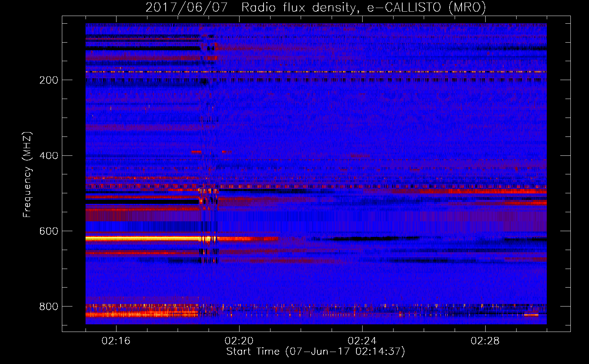Click the plot title '2017/06/07 Radio flux density, e-CALLISTO (MRO)'
The image size is (589, 364).
(x=316, y=7)
